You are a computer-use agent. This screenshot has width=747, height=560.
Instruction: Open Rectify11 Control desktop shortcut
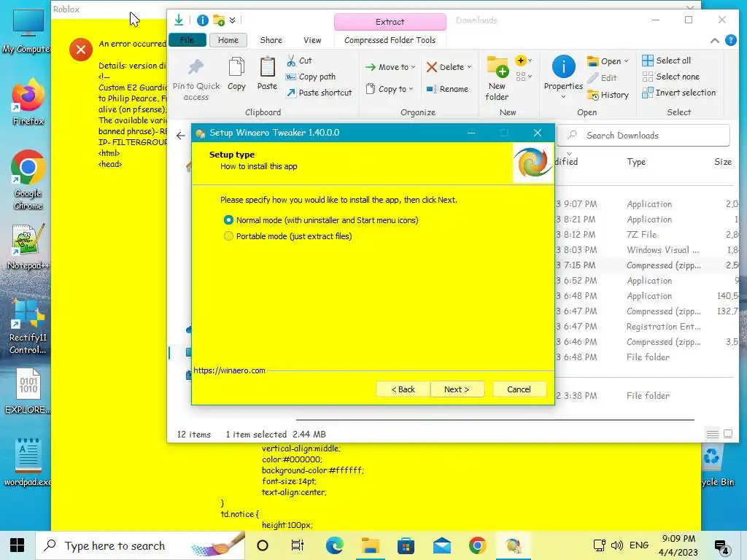click(x=28, y=327)
